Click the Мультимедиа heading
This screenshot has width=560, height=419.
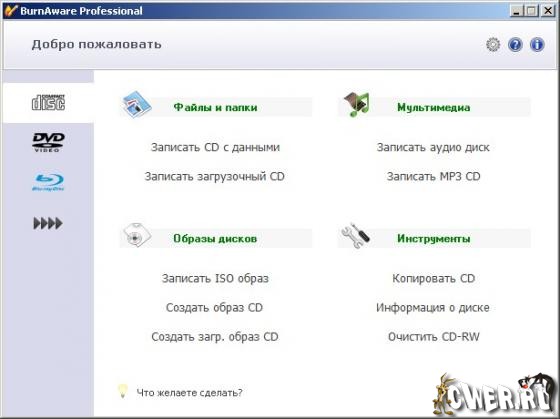click(x=434, y=107)
